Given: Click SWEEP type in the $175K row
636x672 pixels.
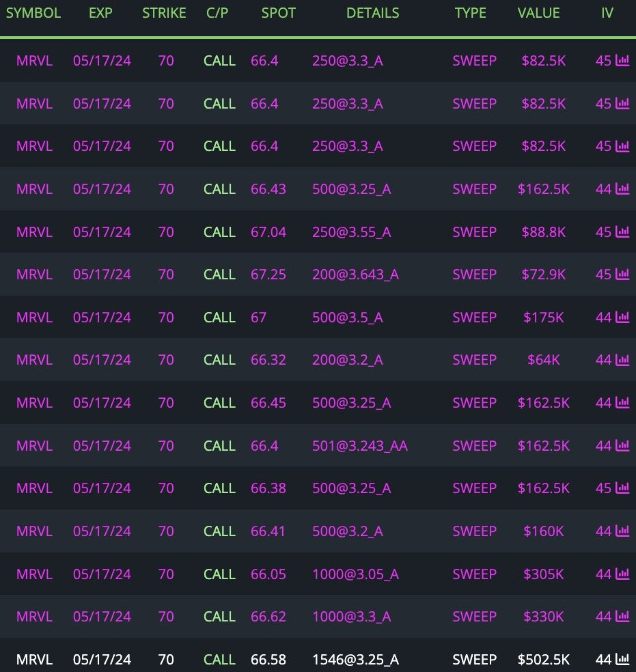Looking at the screenshot, I should coord(474,317).
